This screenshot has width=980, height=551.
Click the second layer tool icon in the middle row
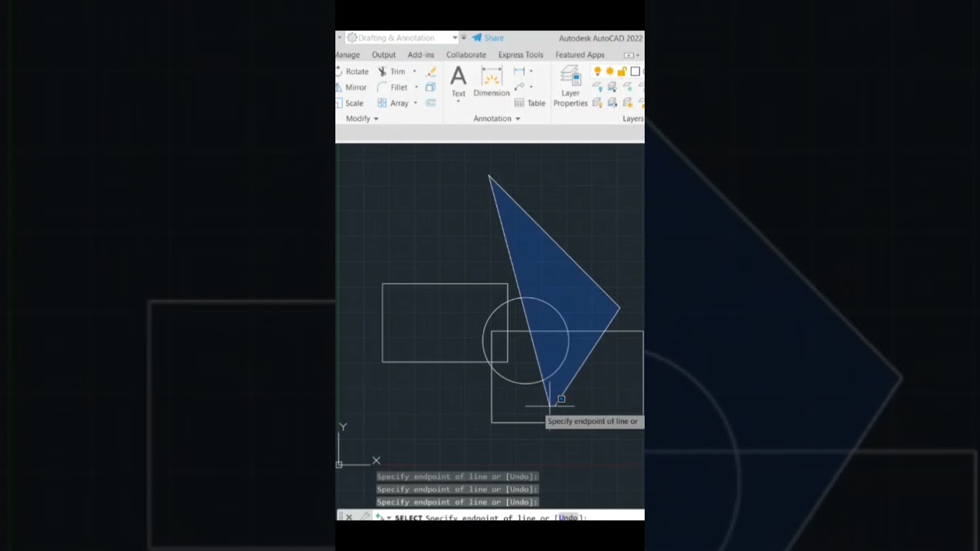pos(612,87)
